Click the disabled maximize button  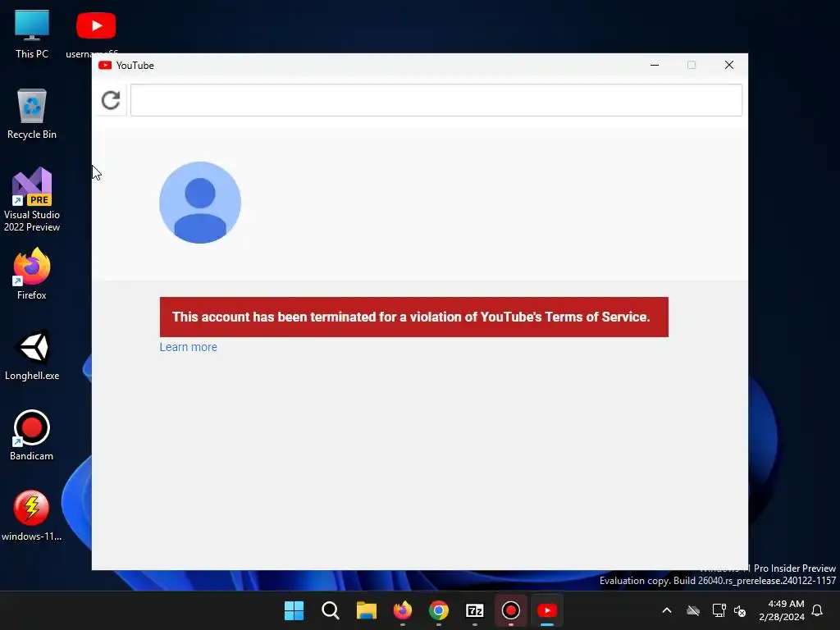(x=692, y=66)
